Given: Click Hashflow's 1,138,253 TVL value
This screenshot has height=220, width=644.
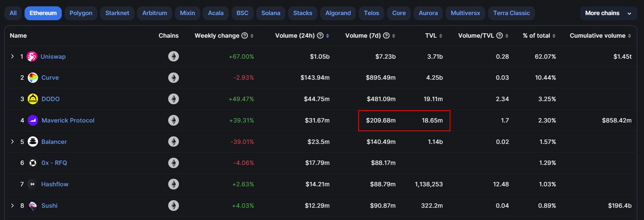Looking at the screenshot, I should pyautogui.click(x=429, y=184).
